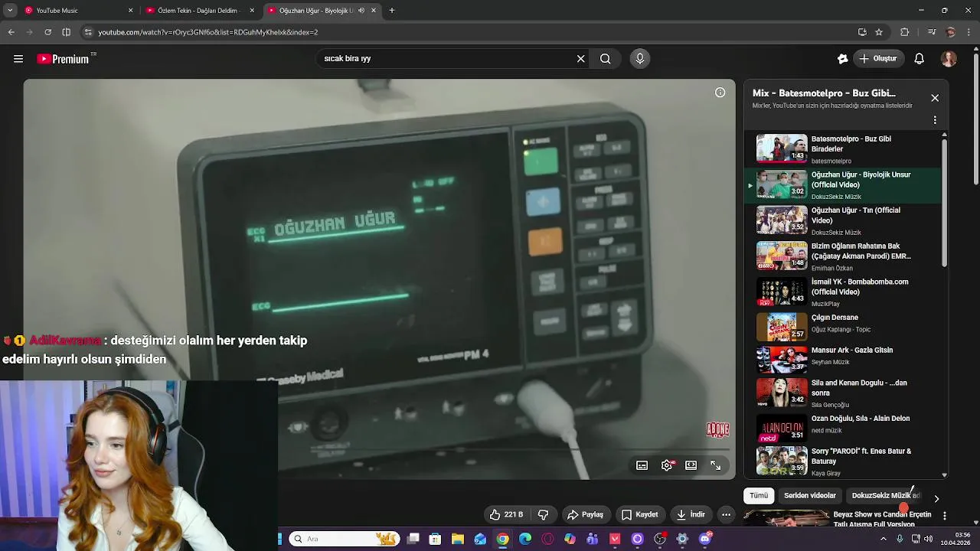Screen dimensions: 980x551
Task: Open YouTube notifications bell
Action: [920, 59]
